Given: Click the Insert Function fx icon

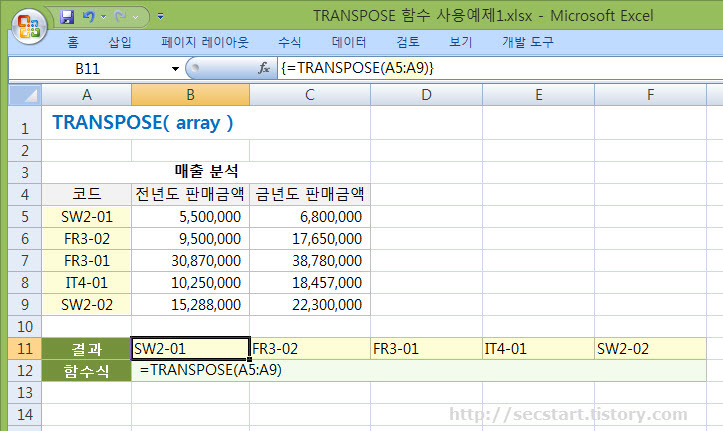Looking at the screenshot, I should [x=264, y=68].
